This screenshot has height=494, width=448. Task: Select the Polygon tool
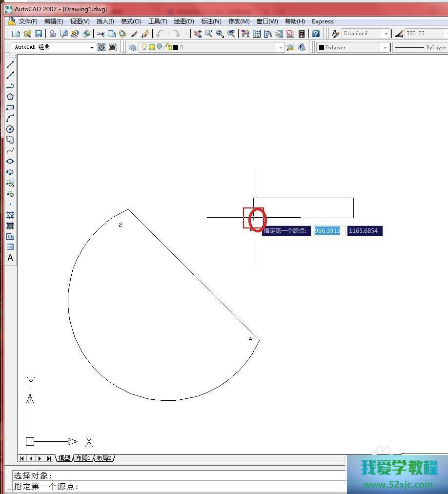click(x=10, y=97)
